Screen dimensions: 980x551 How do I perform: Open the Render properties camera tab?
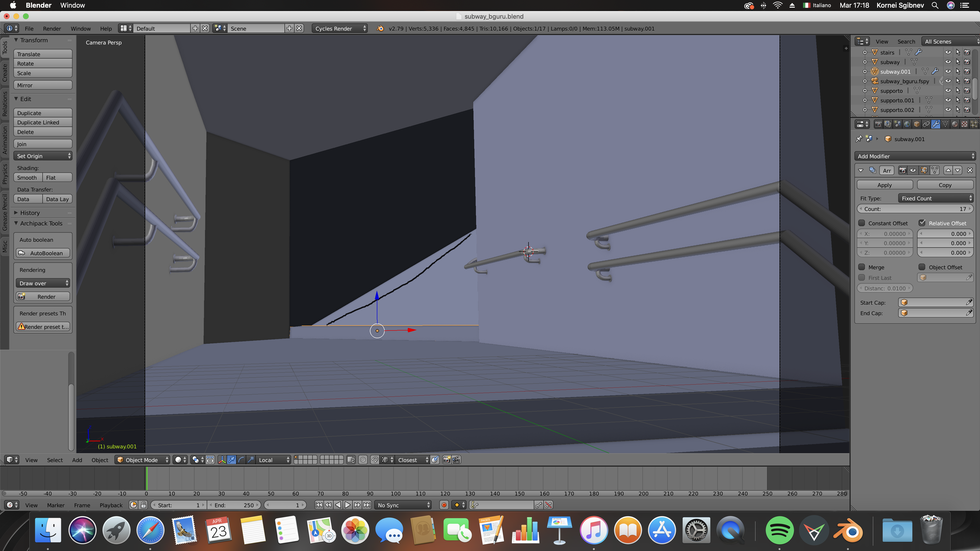878,124
